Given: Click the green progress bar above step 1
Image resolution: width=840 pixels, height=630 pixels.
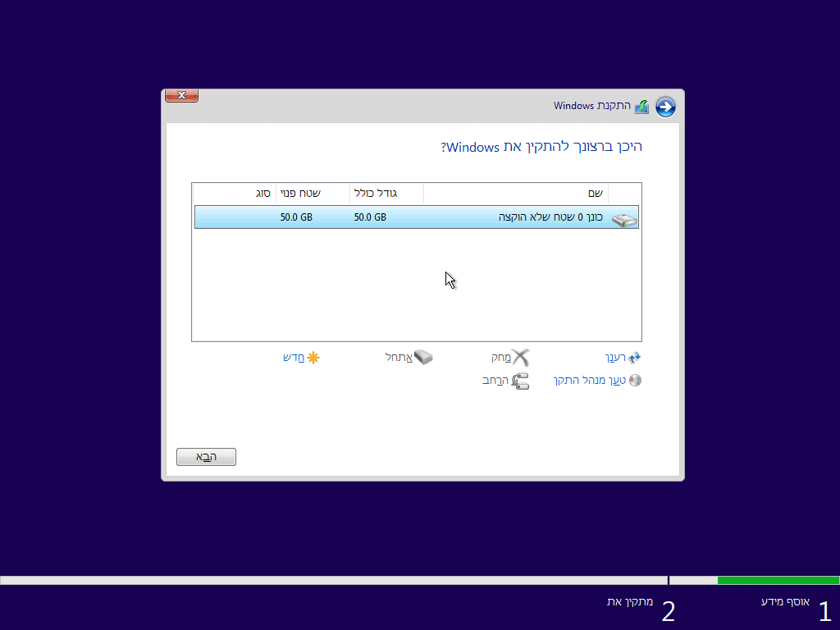Looking at the screenshot, I should coord(778,580).
